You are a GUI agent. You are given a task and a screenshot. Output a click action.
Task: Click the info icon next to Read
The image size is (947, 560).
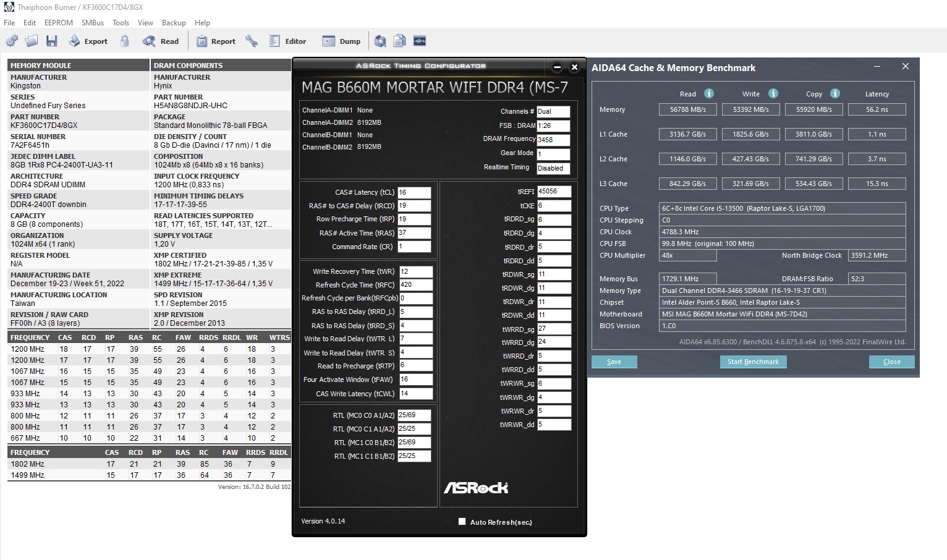709,93
